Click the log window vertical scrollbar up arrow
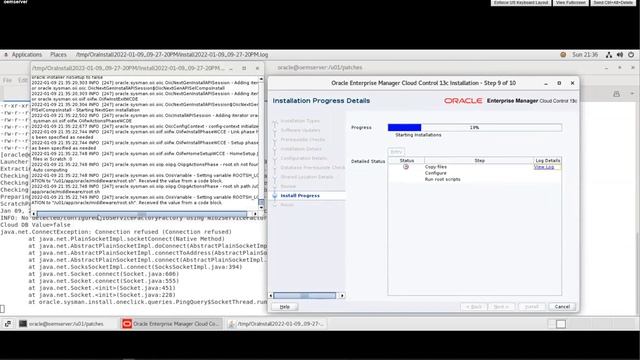Viewport: 640px width, 360px height. [x=261, y=78]
